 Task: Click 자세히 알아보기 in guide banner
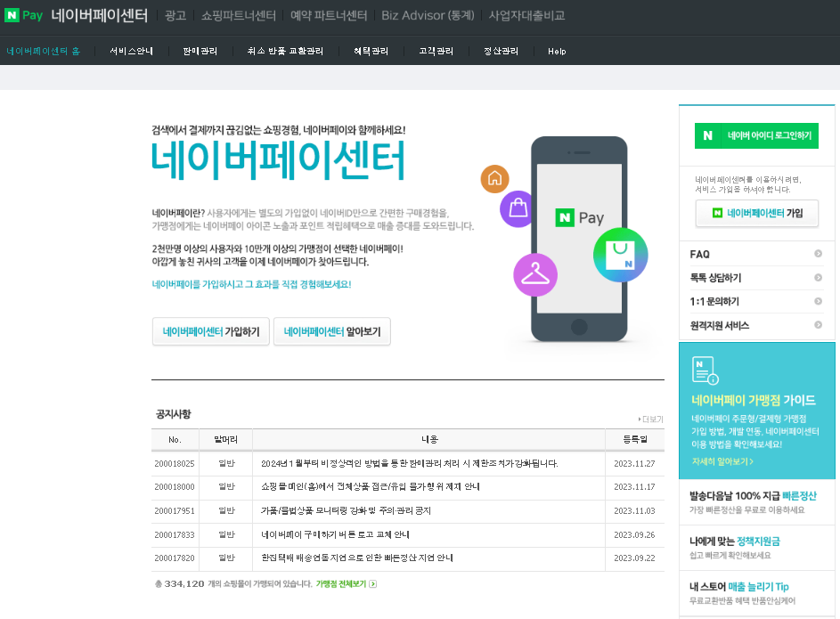pos(722,461)
